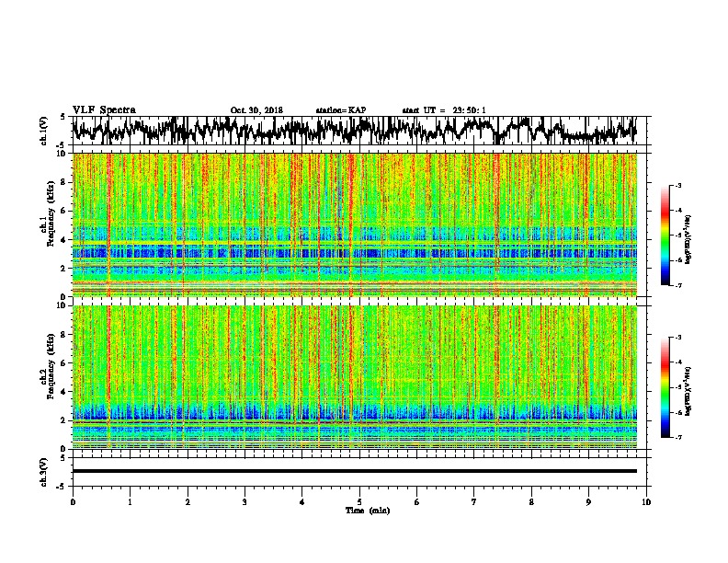Screen dimensions: 728x563
Task: Click the ch.1 voltage waveform trace panel
Action: coord(359,131)
